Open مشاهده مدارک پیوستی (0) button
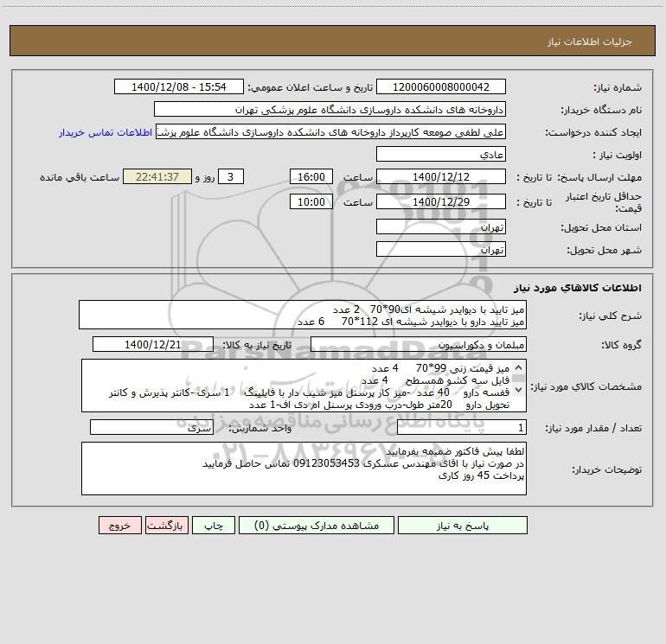The image size is (666, 644). click(317, 526)
